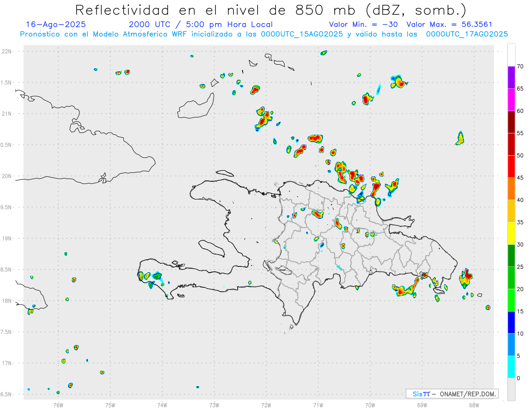Click the dark red 50-55 dBZ legend swatch
The width and height of the screenshot is (532, 411).
(x=511, y=144)
